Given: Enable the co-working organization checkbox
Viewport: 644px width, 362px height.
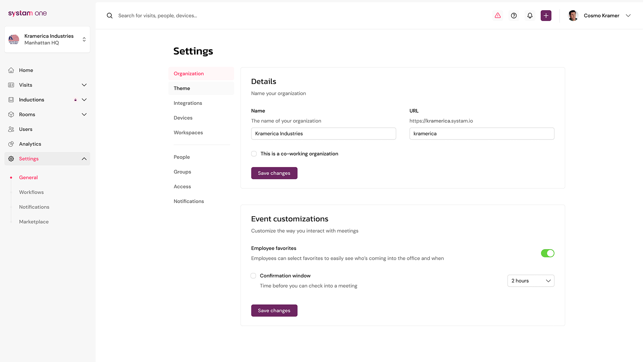Looking at the screenshot, I should click(x=254, y=154).
